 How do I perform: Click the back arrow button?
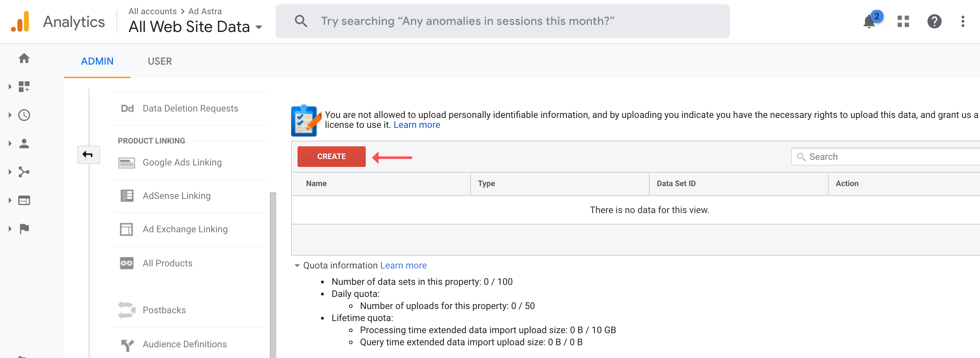tap(88, 154)
